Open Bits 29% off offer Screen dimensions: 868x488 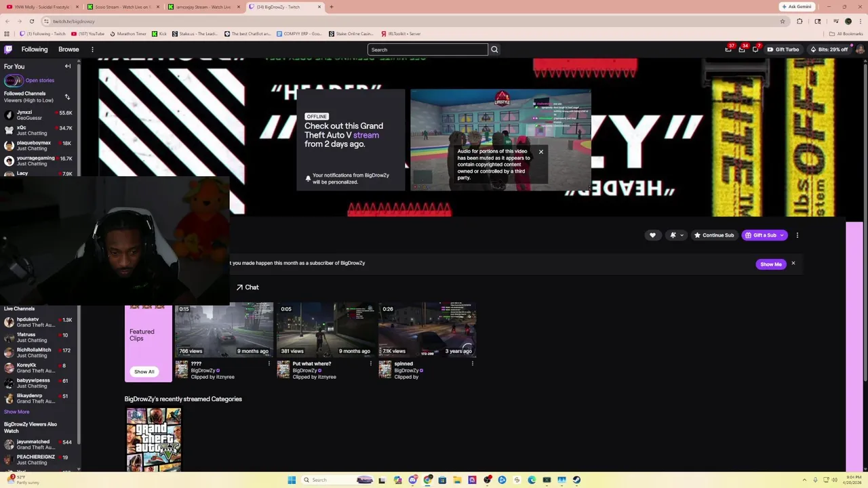829,49
